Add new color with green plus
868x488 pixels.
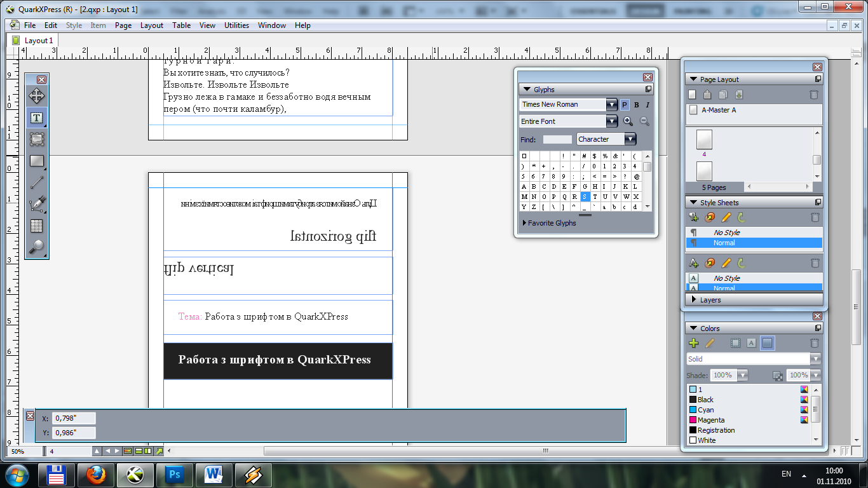coord(694,343)
